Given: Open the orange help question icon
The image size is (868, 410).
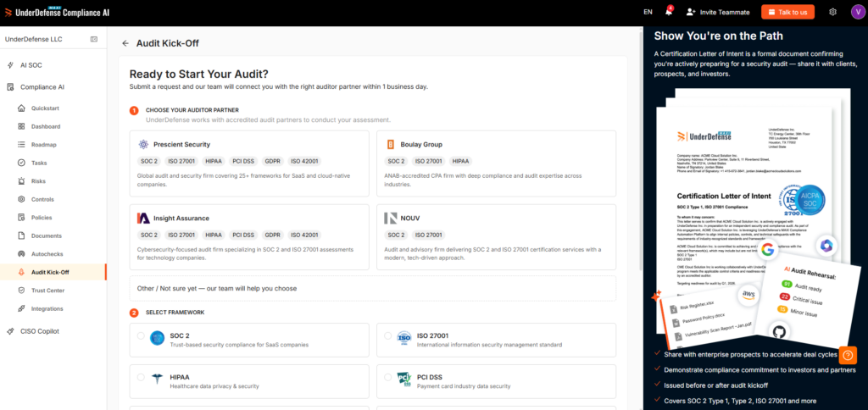Looking at the screenshot, I should point(848,355).
